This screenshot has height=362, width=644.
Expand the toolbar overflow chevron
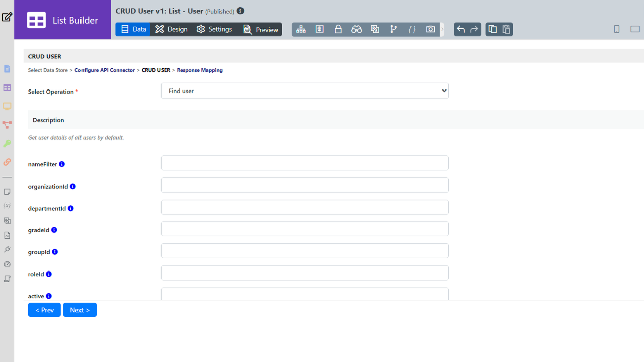click(x=442, y=29)
